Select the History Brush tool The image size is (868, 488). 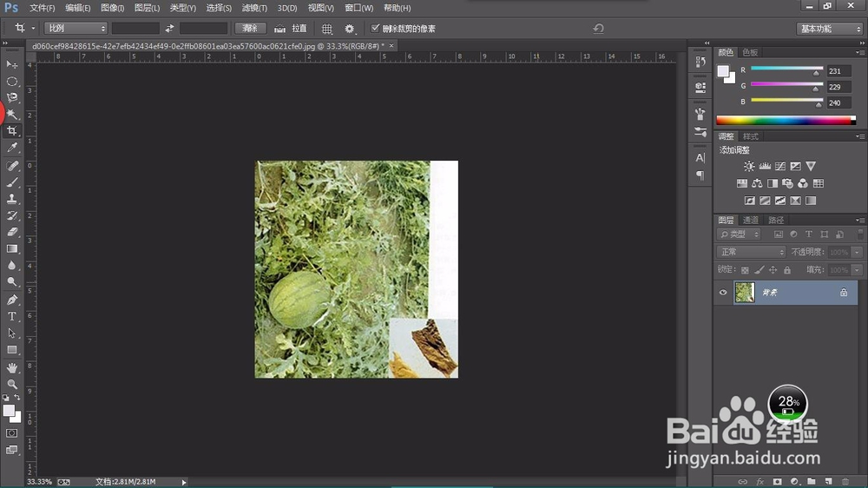[x=11, y=215]
